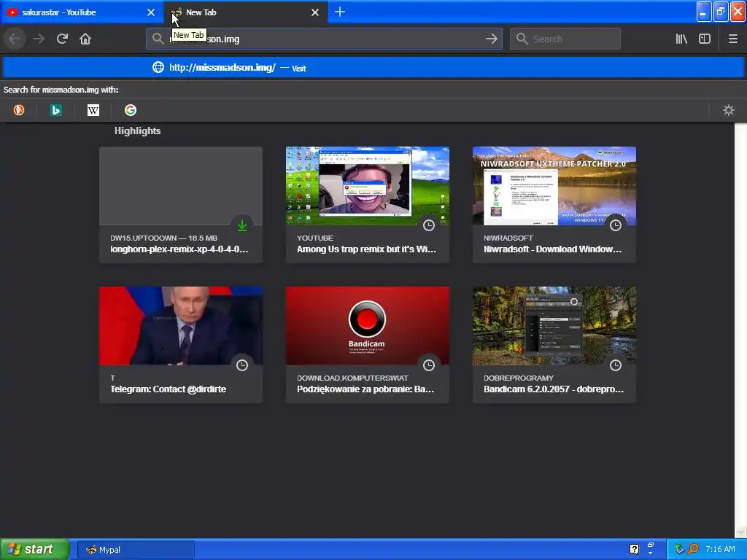Open the longhorn-plex-remix-xp download highlight
Screen dimensions: 747x560
(181, 205)
